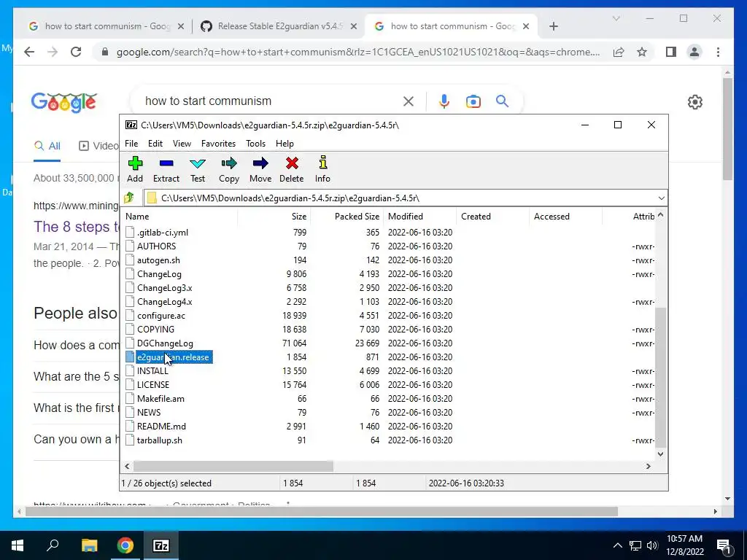The image size is (747, 560).
Task: Sort by the Packed Size column
Action: 357,216
